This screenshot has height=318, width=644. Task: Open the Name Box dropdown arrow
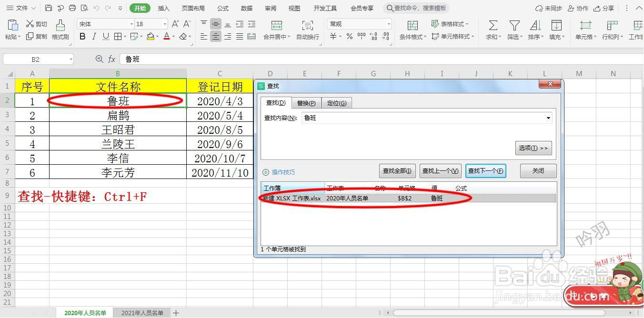(x=71, y=59)
